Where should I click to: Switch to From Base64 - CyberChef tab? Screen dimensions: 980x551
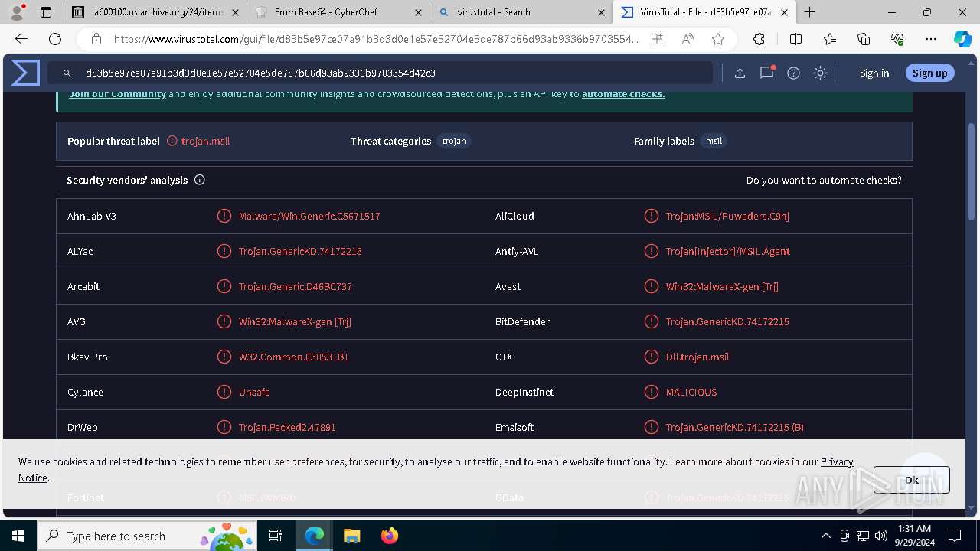[338, 12]
